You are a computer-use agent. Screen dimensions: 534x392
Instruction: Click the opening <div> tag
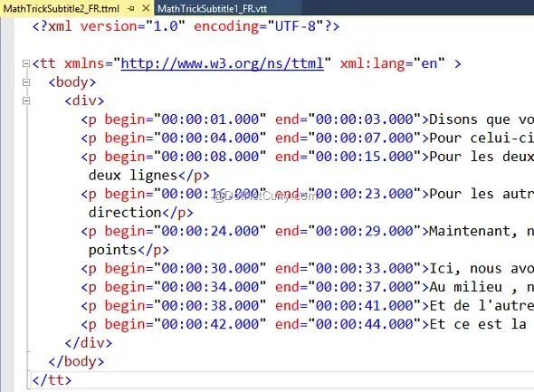(x=84, y=100)
